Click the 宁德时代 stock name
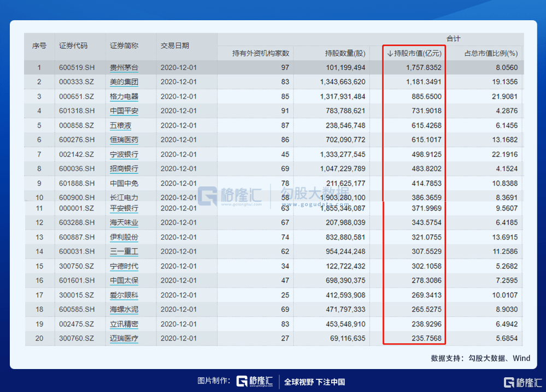546x392 pixels. (124, 266)
